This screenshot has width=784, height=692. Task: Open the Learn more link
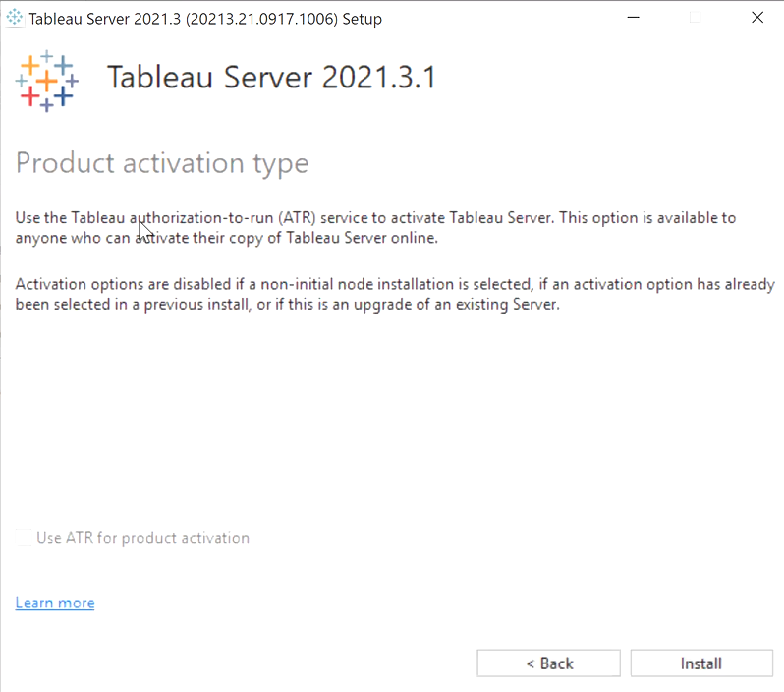pos(55,603)
